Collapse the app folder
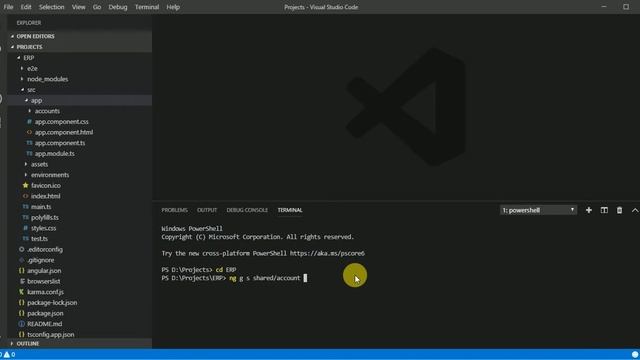640x360 pixels. click(x=80, y=100)
